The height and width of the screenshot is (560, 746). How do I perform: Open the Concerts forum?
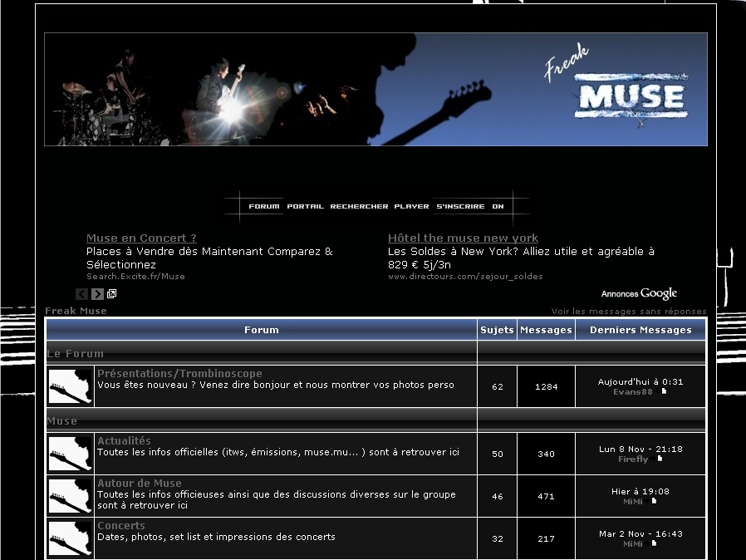(x=120, y=525)
